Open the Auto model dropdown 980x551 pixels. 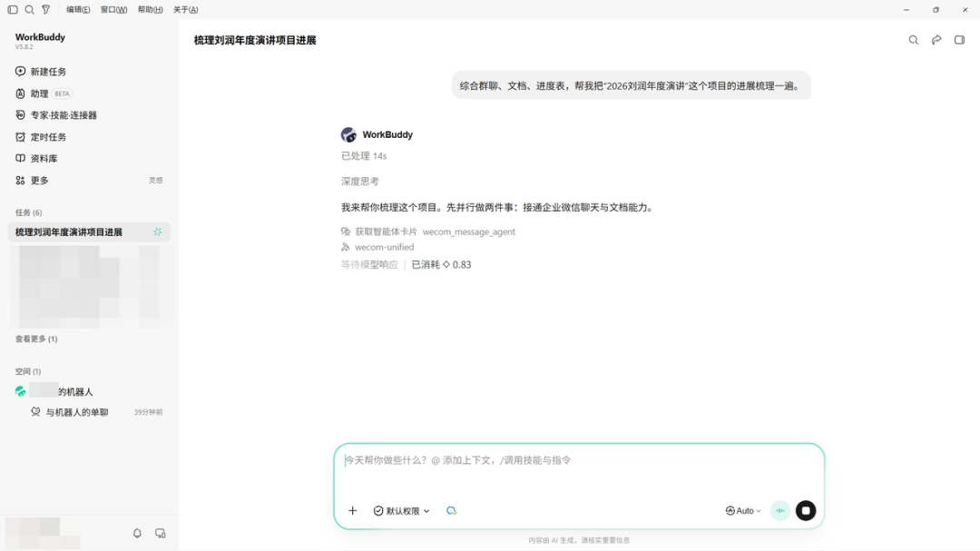[743, 511]
